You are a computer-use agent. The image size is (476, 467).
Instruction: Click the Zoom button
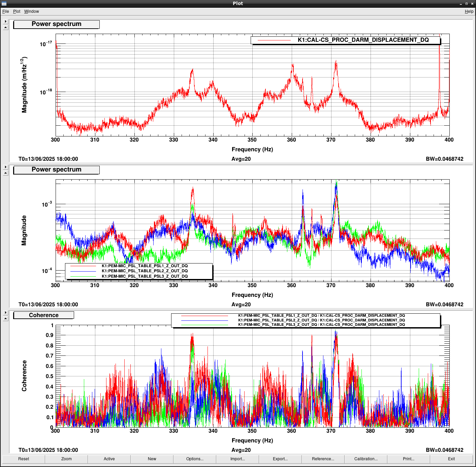point(66,459)
